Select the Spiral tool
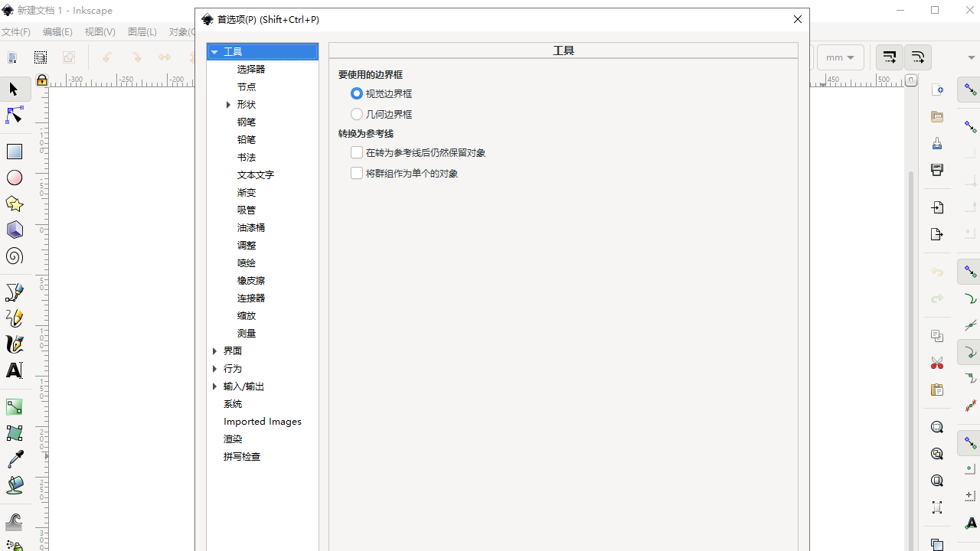980x551 pixels. [x=14, y=256]
